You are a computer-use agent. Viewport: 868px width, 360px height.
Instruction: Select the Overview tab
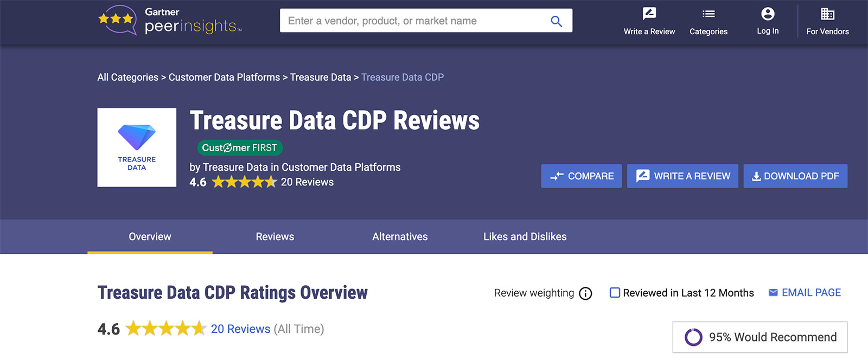coord(150,237)
